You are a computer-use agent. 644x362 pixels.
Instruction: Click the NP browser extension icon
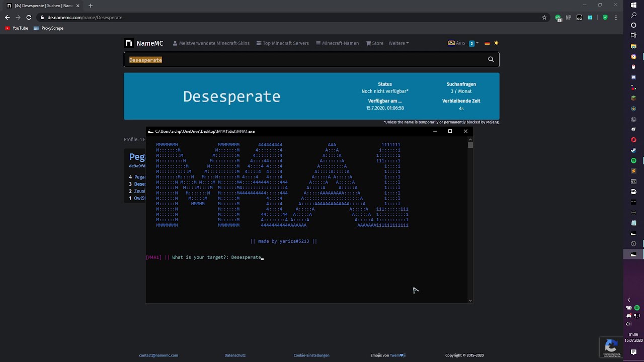pyautogui.click(x=569, y=18)
